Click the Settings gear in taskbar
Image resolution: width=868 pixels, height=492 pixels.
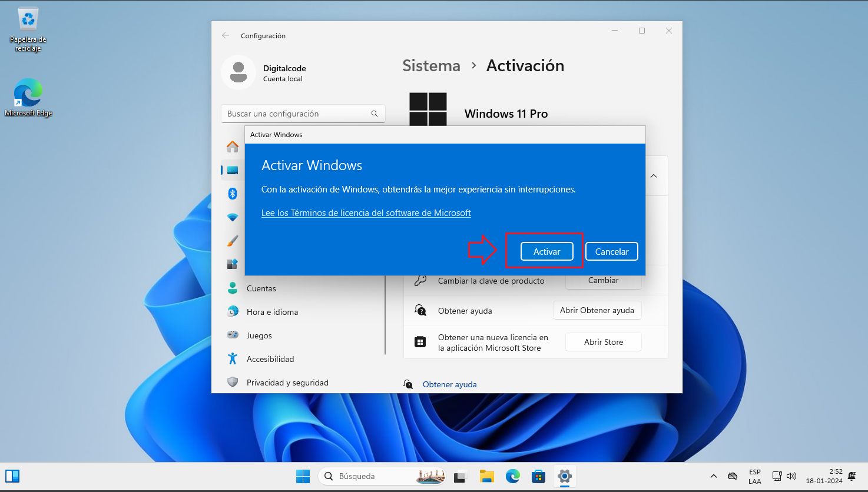click(564, 476)
